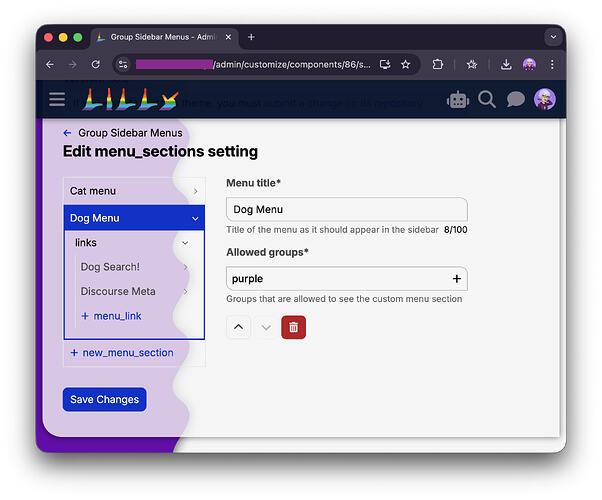Close the Group Sidebar Menus tab

pos(228,37)
